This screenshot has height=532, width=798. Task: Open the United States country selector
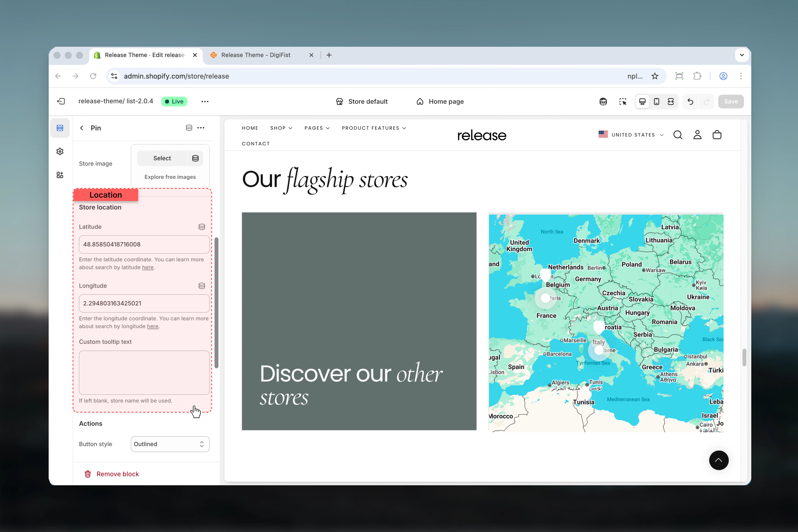631,135
